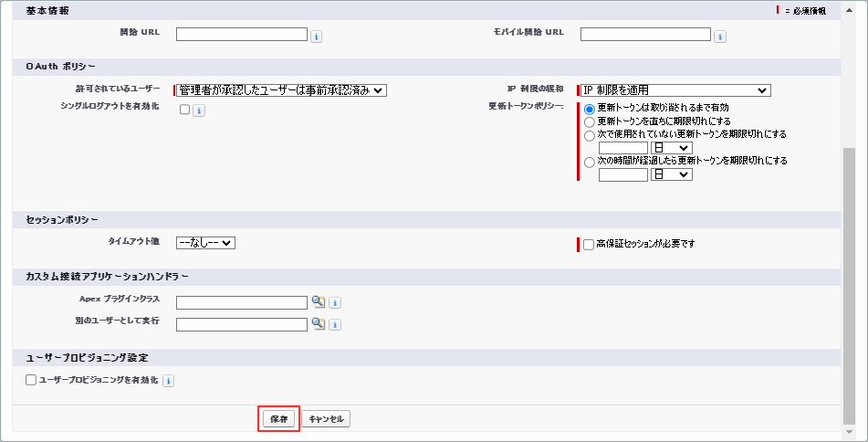The height and width of the screenshot is (442, 868).
Task: Open lookup icon for 別のユーザーとして実行
Action: coord(319,323)
